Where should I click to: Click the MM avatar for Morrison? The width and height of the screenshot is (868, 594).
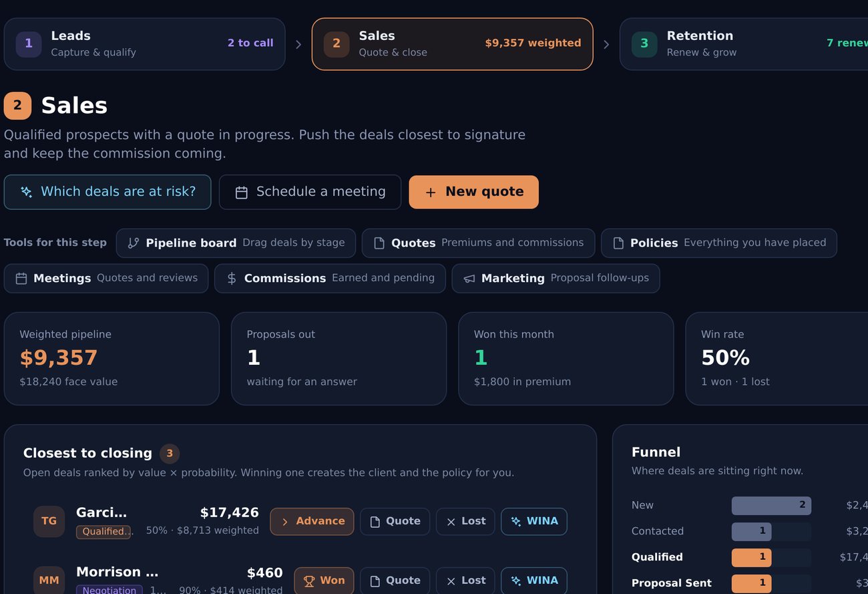pos(49,580)
